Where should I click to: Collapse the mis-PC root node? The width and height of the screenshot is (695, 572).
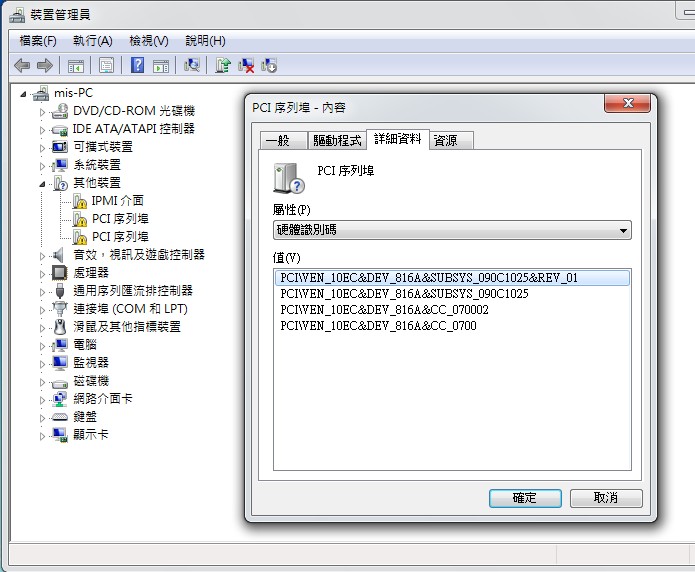tap(23, 94)
